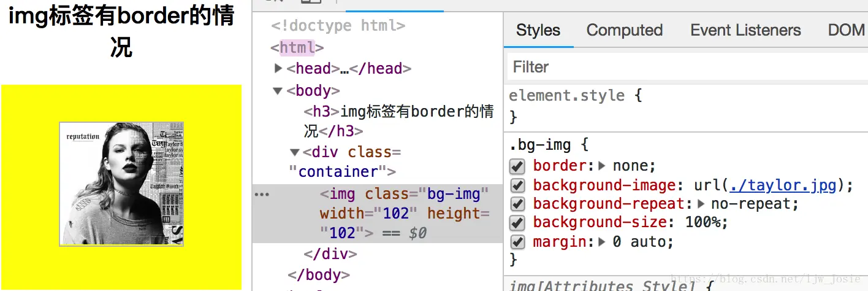Click the closing body tag line

[x=319, y=274]
